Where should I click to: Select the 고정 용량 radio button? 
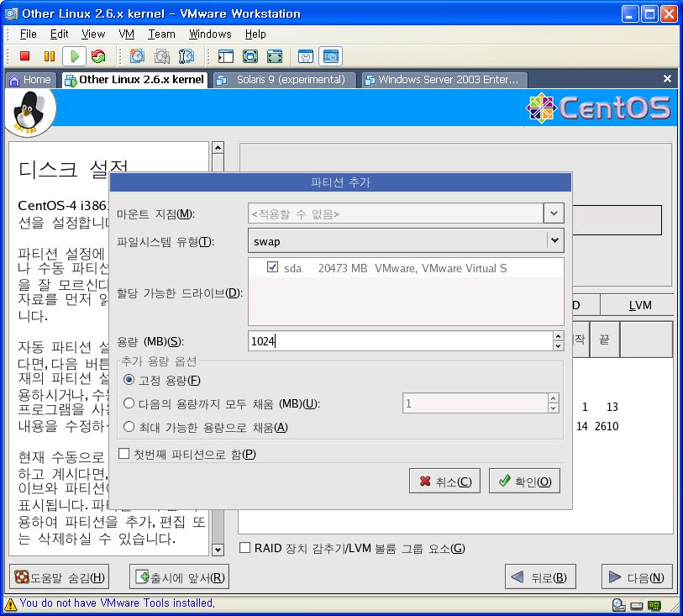[x=129, y=380]
